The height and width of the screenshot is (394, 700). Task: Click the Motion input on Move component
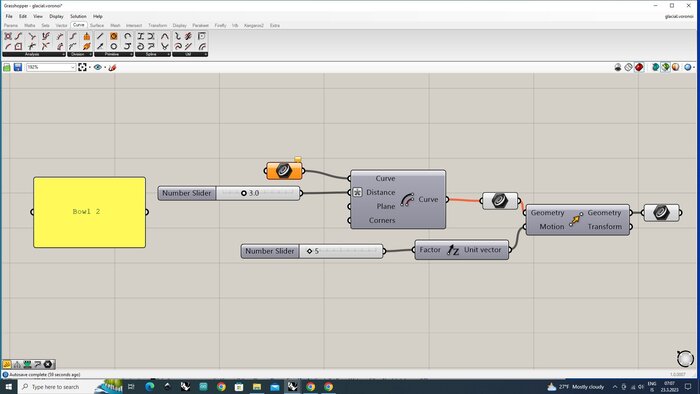tap(551, 227)
